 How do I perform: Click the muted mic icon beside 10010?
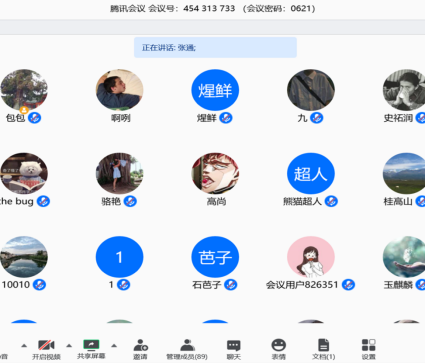(x=39, y=284)
